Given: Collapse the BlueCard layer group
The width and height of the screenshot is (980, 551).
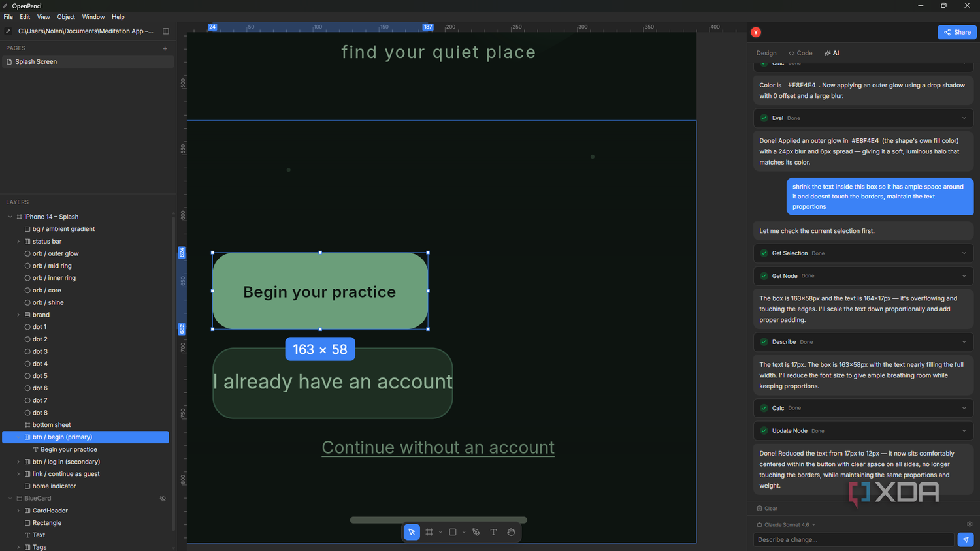Looking at the screenshot, I should [10, 498].
